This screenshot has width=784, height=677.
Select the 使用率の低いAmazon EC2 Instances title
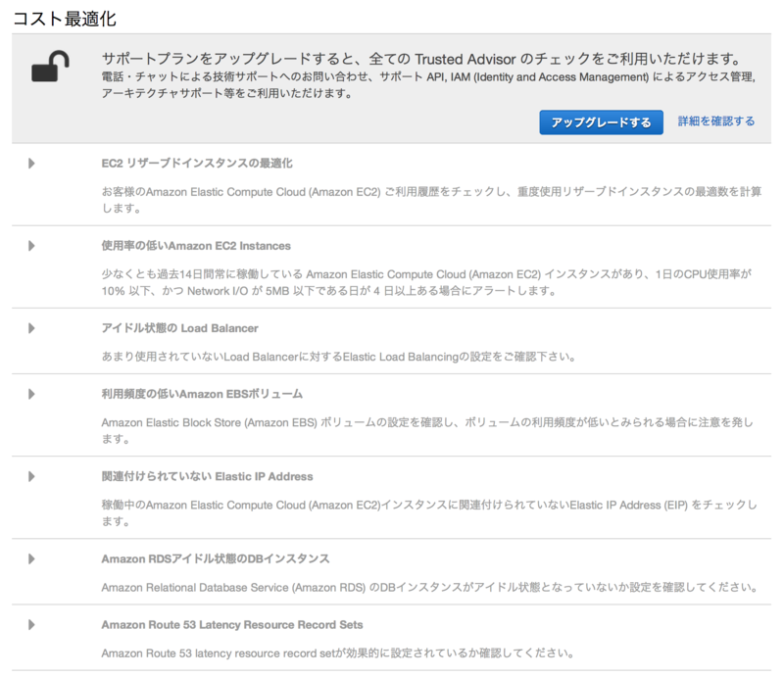[x=196, y=246]
